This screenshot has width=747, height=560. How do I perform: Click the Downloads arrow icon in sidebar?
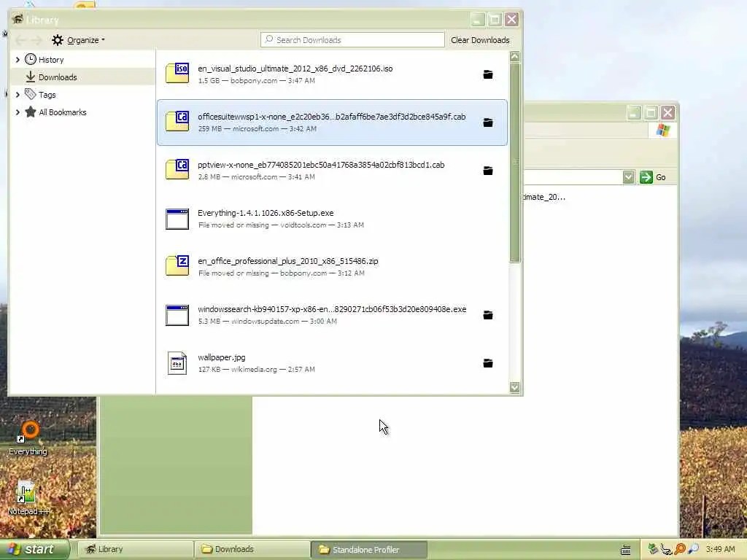(31, 77)
